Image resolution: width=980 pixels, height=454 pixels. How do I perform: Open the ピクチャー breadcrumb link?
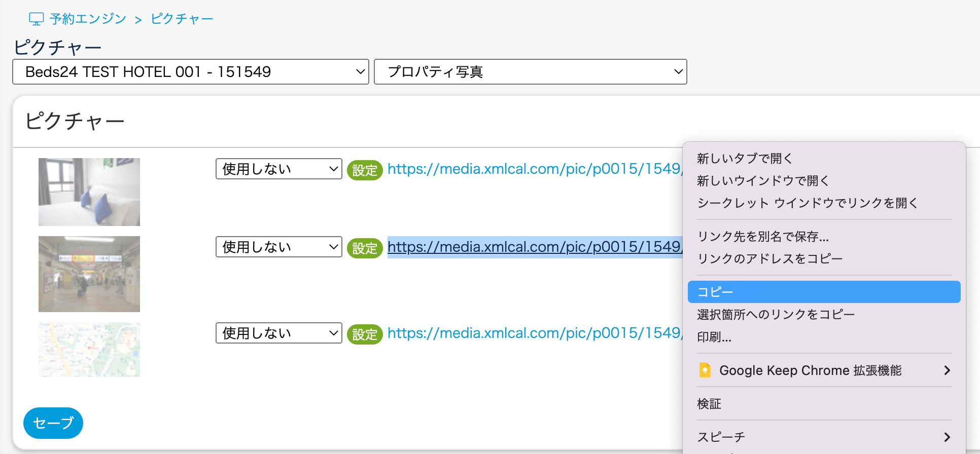point(182,19)
